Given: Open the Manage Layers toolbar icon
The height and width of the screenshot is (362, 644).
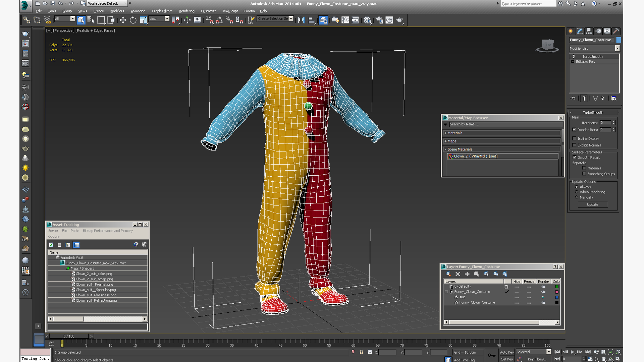Looking at the screenshot, I should 323,20.
